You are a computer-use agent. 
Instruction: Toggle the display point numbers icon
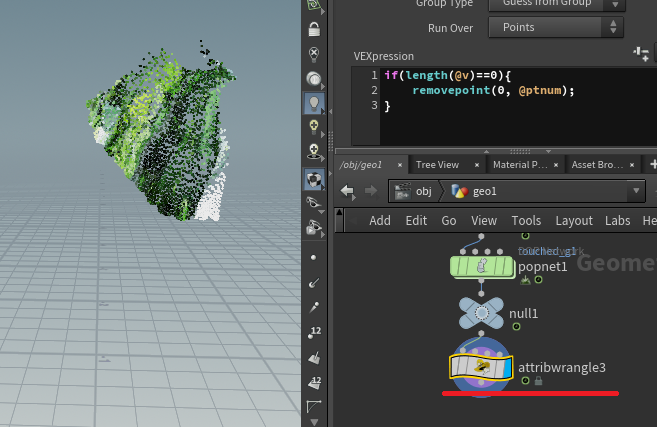click(314, 332)
